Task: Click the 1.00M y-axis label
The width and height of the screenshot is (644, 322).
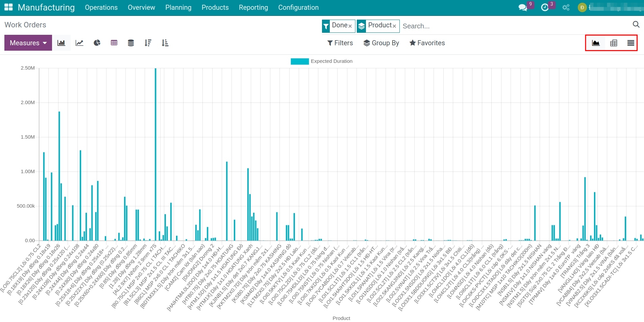Action: (x=28, y=171)
